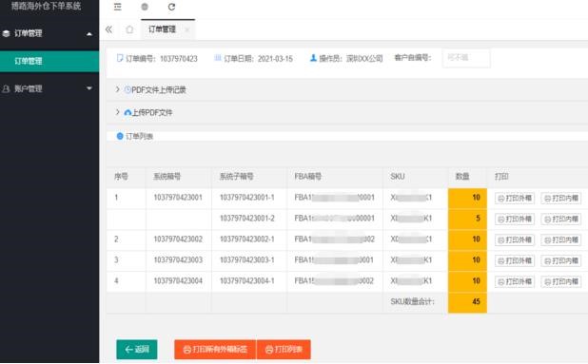Click the SKU数量合计 label
Screen dimensions: 588x364
[412, 301]
